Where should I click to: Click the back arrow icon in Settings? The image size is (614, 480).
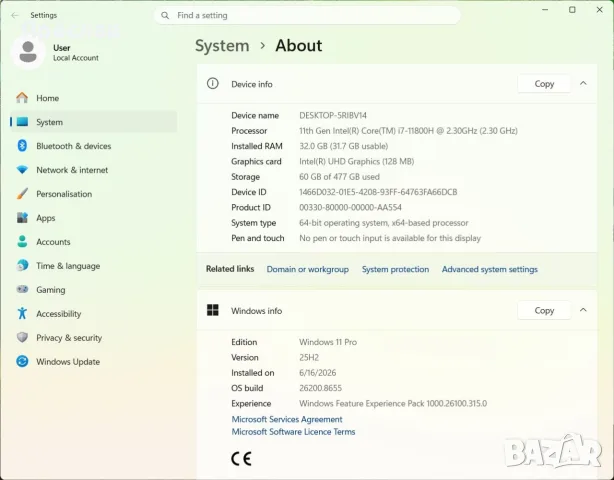[15, 15]
